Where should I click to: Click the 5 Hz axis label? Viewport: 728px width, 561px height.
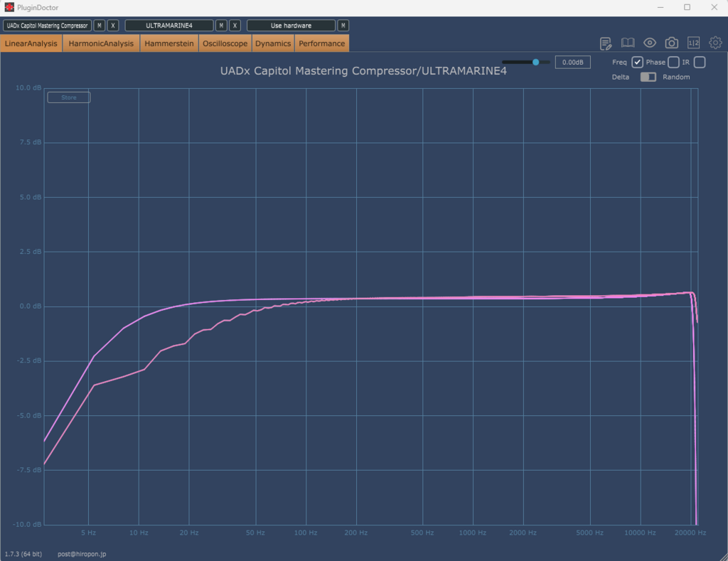pyautogui.click(x=89, y=533)
